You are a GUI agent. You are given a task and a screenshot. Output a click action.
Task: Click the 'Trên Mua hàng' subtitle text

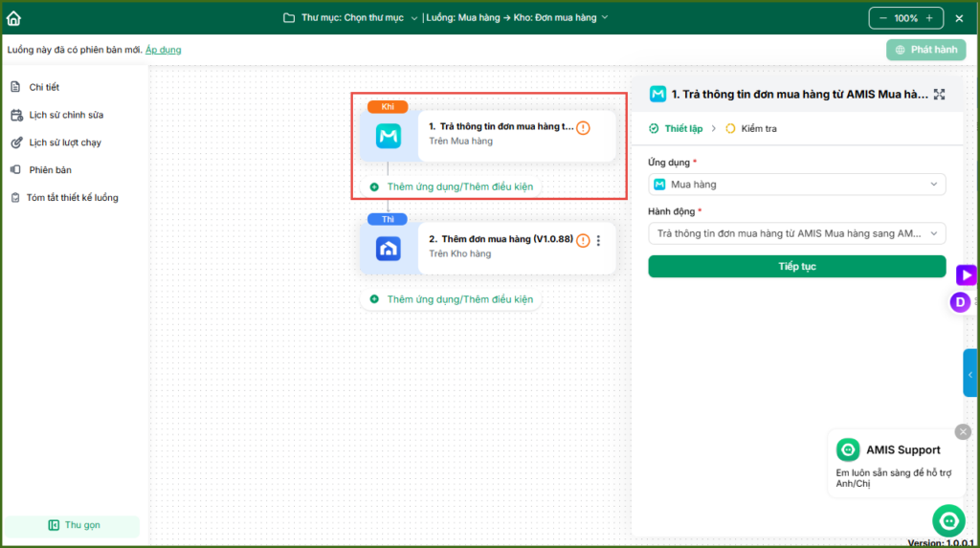click(460, 142)
